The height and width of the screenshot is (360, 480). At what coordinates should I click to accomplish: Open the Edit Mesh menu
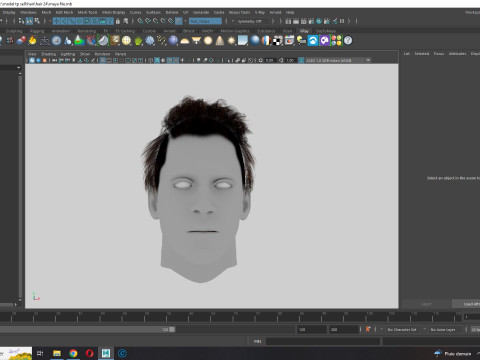(64, 12)
